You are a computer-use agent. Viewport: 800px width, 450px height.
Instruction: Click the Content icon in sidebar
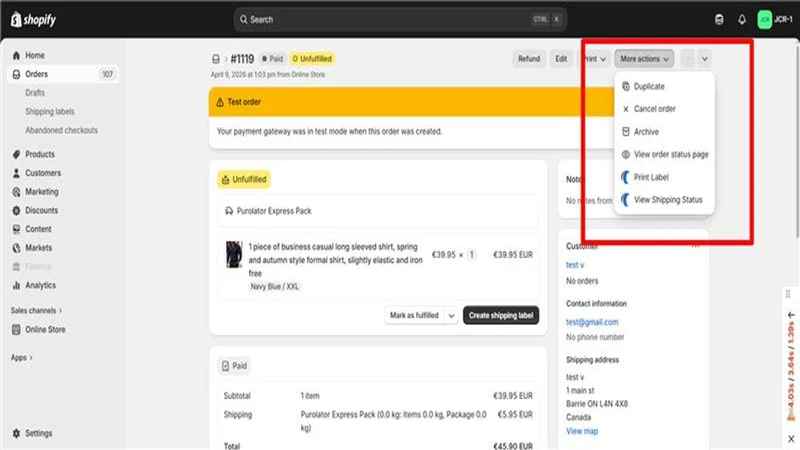coord(16,229)
